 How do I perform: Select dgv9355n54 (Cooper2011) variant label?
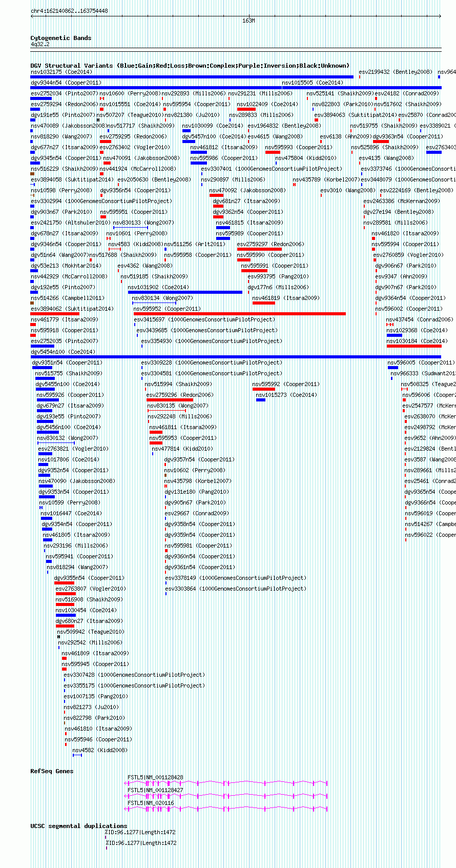(x=89, y=578)
